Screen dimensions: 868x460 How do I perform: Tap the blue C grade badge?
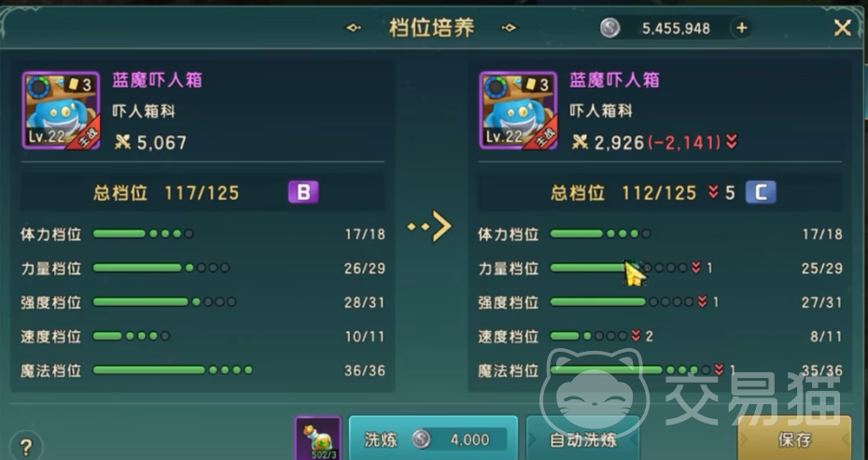tap(761, 192)
